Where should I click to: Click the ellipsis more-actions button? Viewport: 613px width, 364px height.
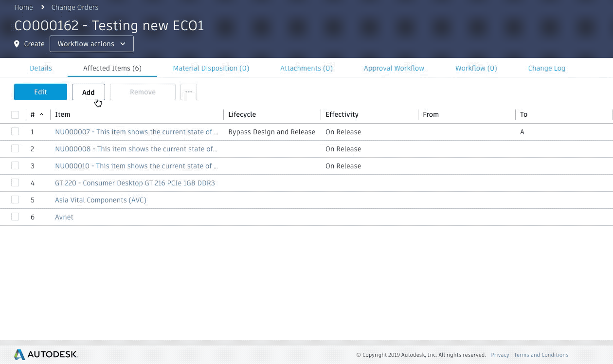click(x=189, y=92)
